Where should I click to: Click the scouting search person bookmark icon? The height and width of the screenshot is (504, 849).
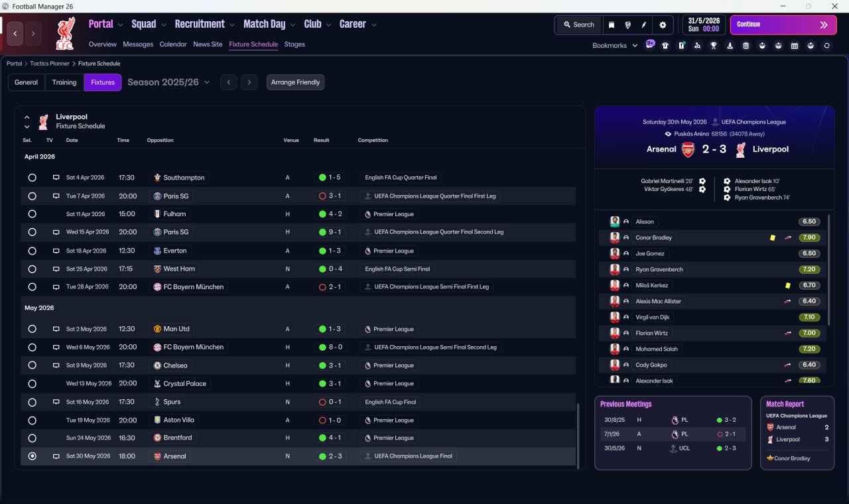[x=697, y=46]
